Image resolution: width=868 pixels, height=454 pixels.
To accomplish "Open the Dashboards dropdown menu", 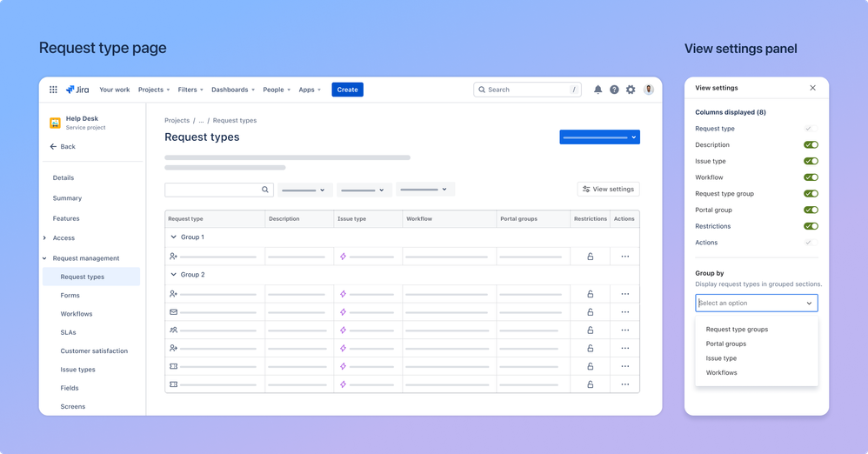I will 233,90.
